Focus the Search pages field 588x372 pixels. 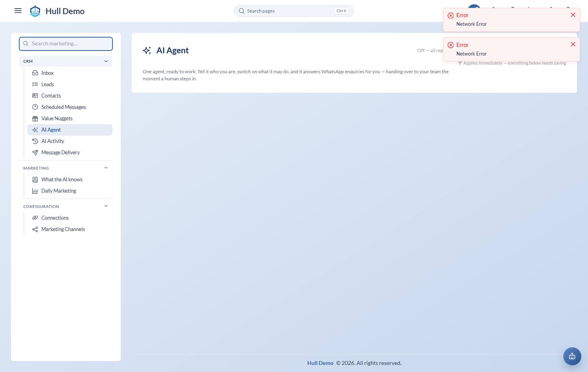(x=294, y=11)
